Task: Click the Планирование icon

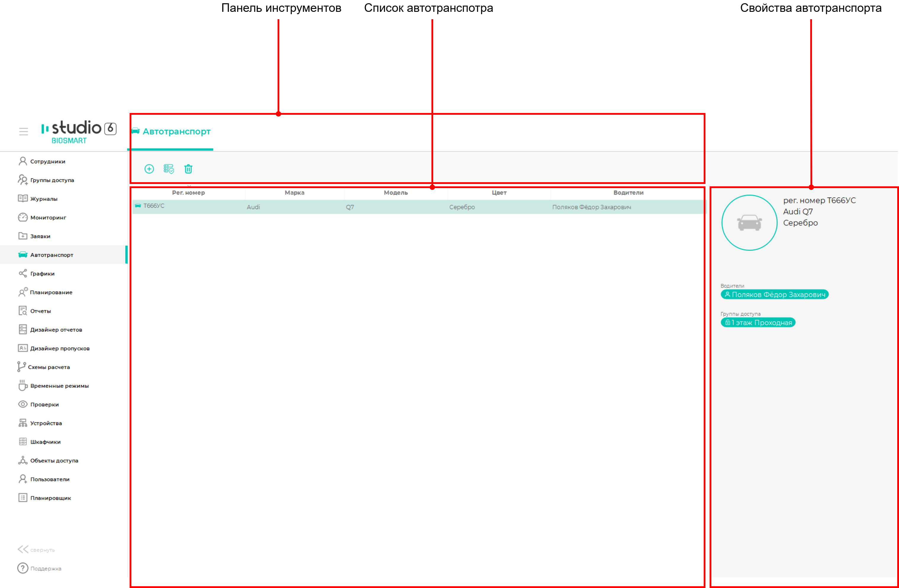Action: pyautogui.click(x=23, y=292)
